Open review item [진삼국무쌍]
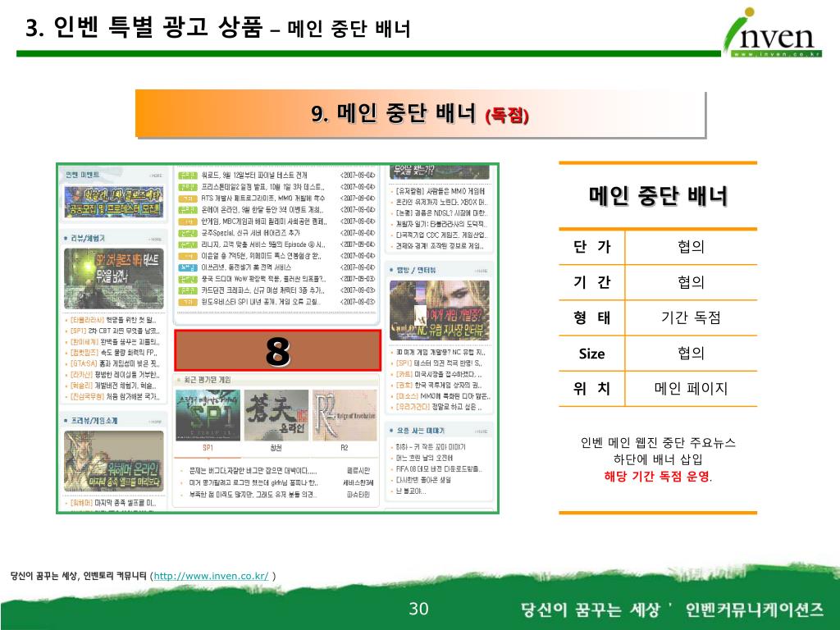The image size is (840, 630). (115, 396)
